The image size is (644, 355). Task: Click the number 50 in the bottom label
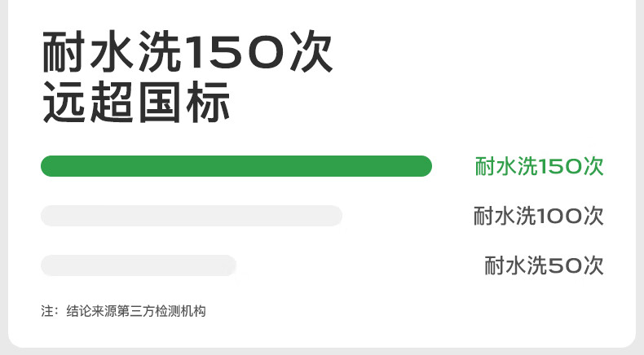tap(565, 265)
